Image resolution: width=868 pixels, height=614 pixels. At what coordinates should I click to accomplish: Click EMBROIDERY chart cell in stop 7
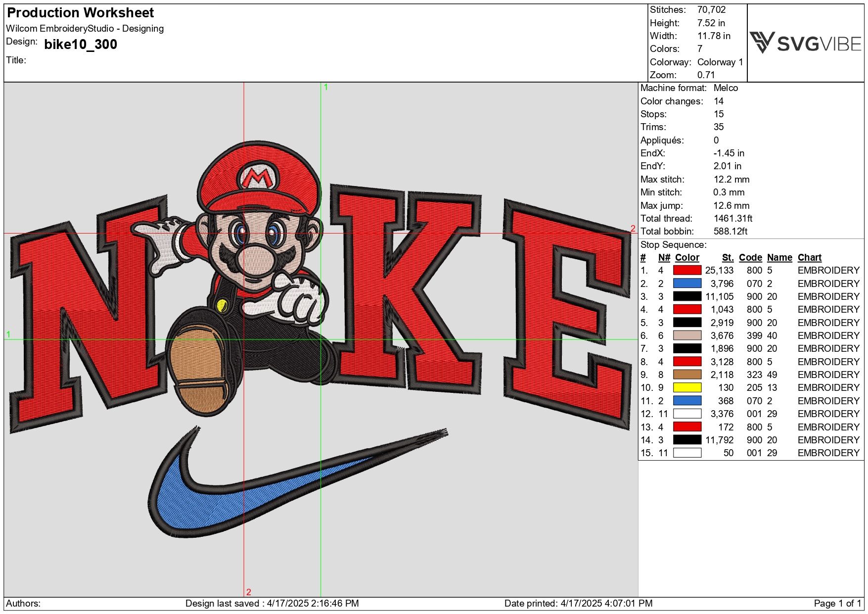coord(828,348)
